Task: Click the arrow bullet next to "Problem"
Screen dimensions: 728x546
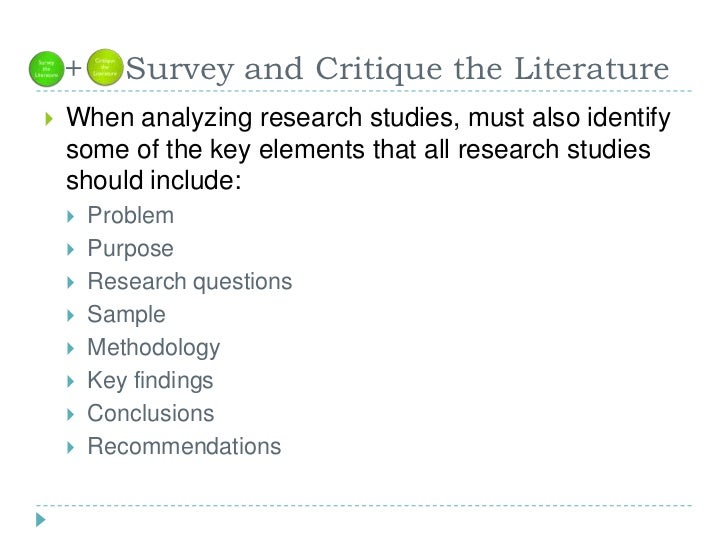Action: click(x=69, y=216)
